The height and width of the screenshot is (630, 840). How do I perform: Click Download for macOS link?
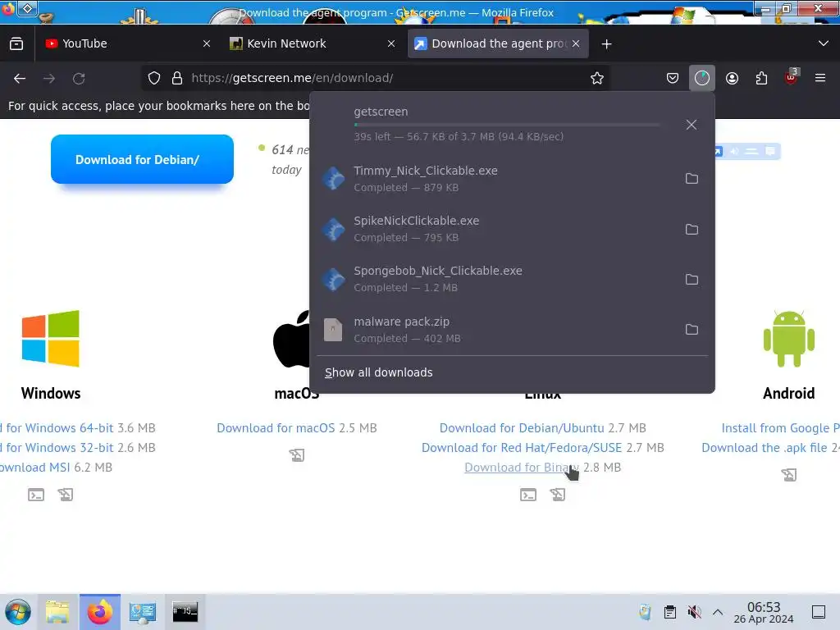(276, 428)
